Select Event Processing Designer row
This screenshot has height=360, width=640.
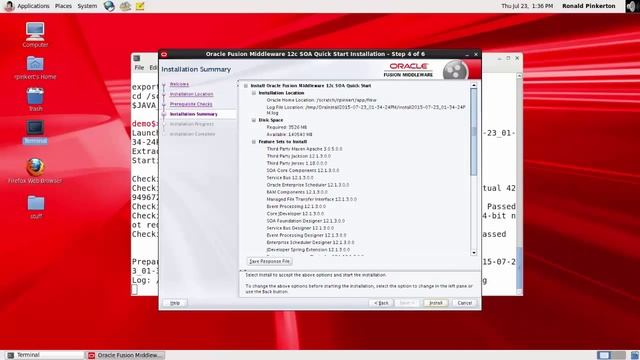pos(307,235)
